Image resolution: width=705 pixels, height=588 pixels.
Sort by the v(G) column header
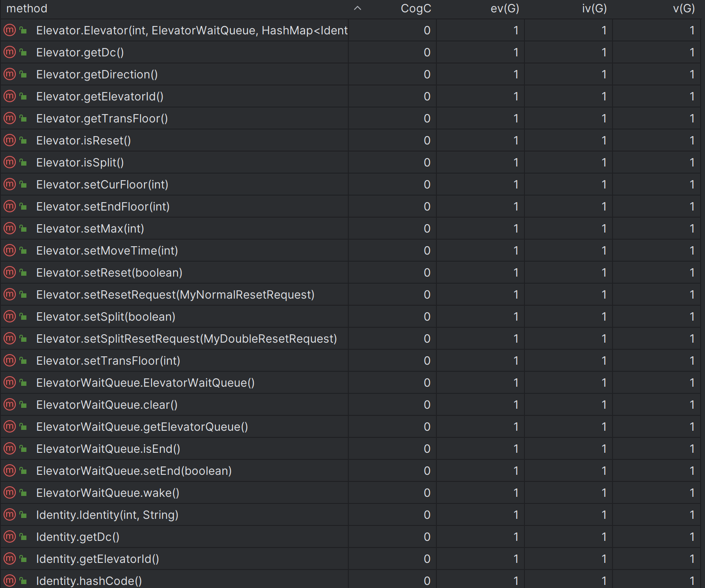click(x=684, y=9)
